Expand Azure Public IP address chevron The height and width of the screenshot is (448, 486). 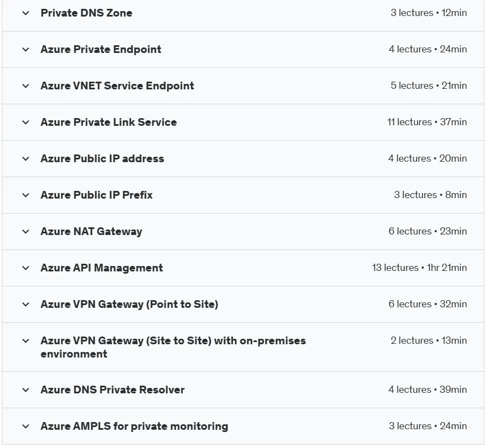point(26,159)
